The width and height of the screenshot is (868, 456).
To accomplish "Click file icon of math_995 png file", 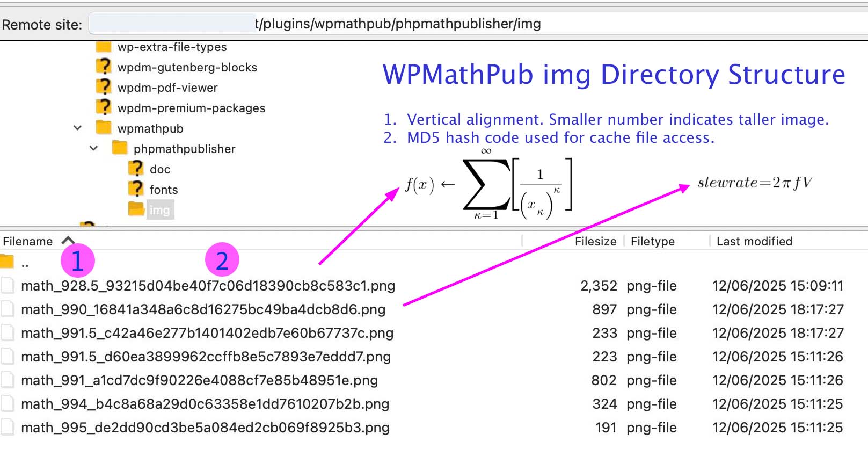I will click(8, 428).
